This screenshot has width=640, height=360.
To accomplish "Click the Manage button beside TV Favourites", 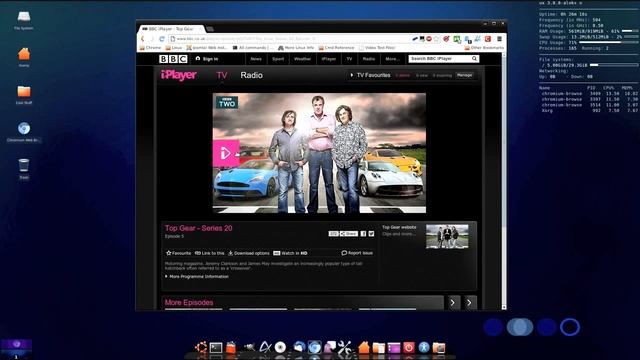I will tap(464, 75).
